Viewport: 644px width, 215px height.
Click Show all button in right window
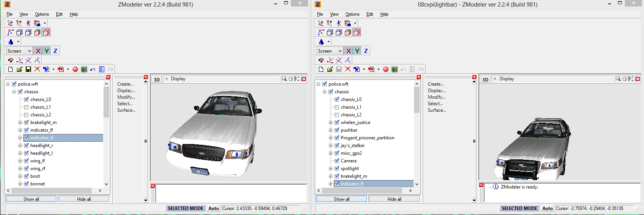(x=342, y=199)
